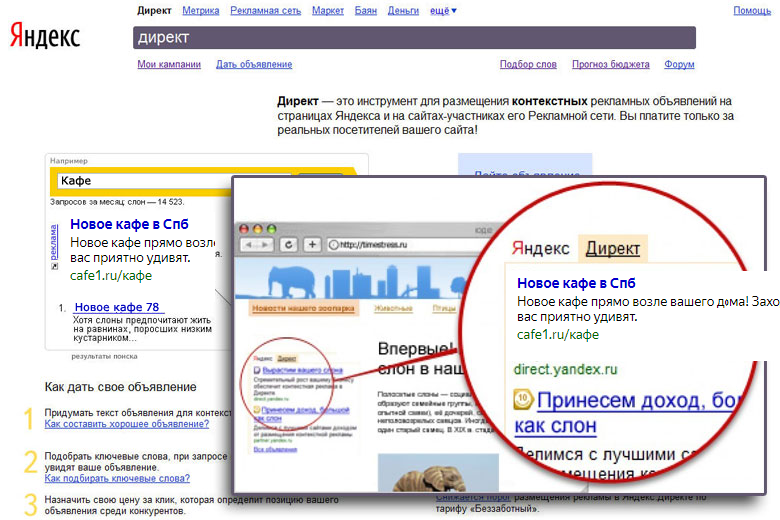Click the red close button in mock browser
The width and height of the screenshot is (780, 520).
[244, 229]
